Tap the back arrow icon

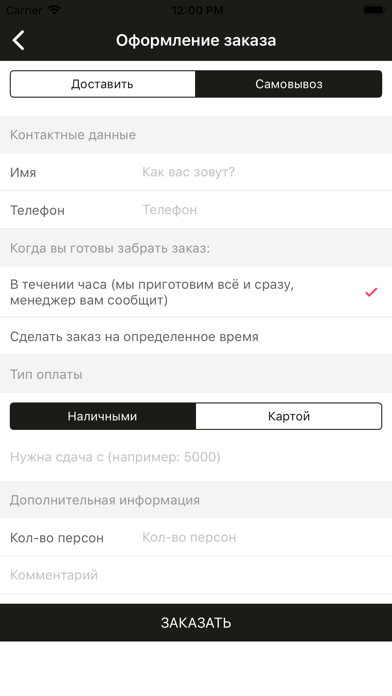click(19, 40)
